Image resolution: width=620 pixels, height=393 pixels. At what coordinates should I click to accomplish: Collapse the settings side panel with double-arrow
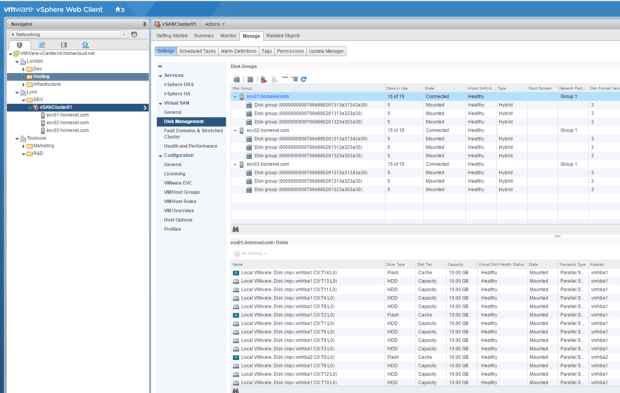160,66
